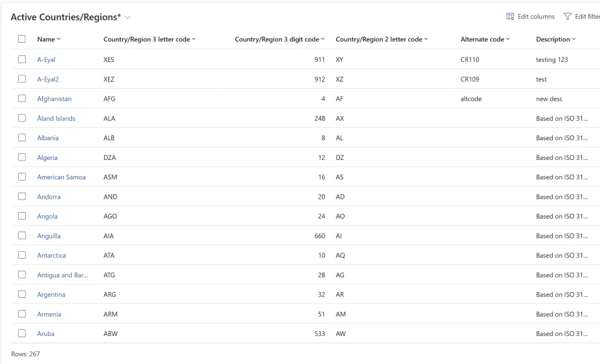Click the Edit filters funnel icon
600x364 pixels.
568,17
